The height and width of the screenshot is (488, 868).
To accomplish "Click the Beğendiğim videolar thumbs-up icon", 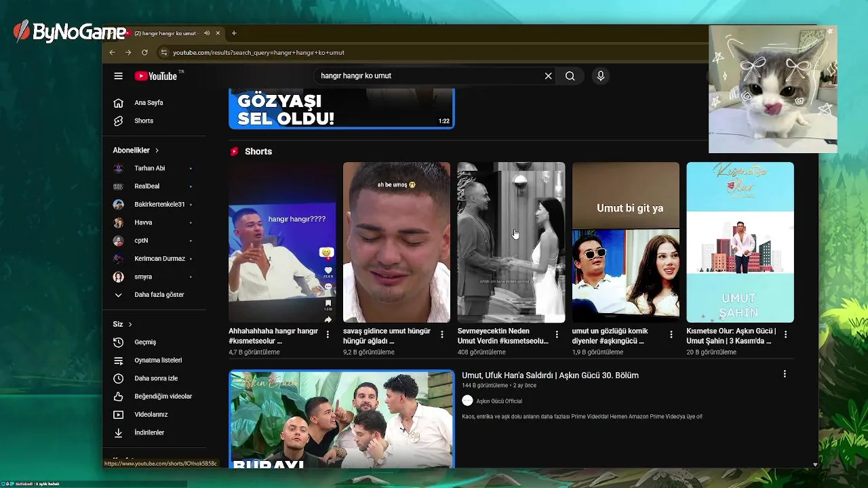I will [118, 396].
